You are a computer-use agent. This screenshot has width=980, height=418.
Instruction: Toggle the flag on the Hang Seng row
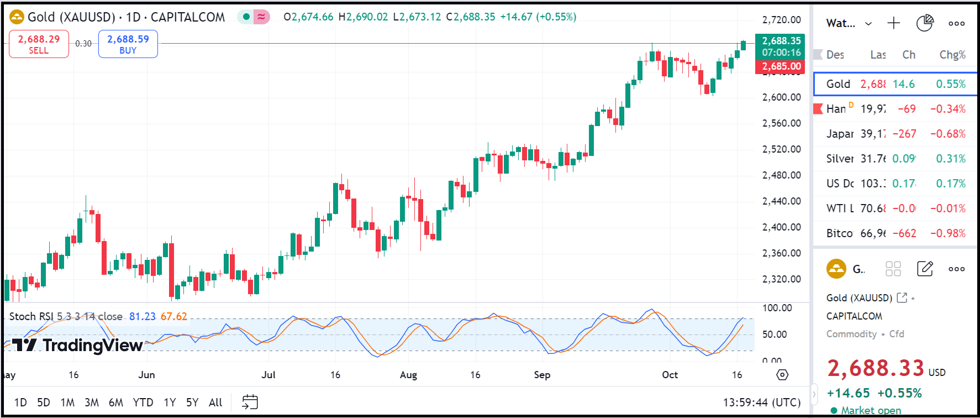pyautogui.click(x=818, y=109)
